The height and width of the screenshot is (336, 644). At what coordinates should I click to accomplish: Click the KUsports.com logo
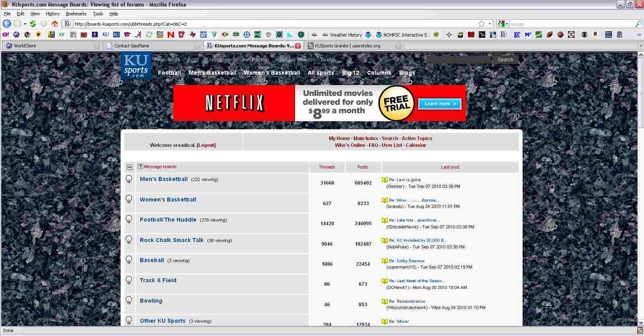tap(136, 66)
